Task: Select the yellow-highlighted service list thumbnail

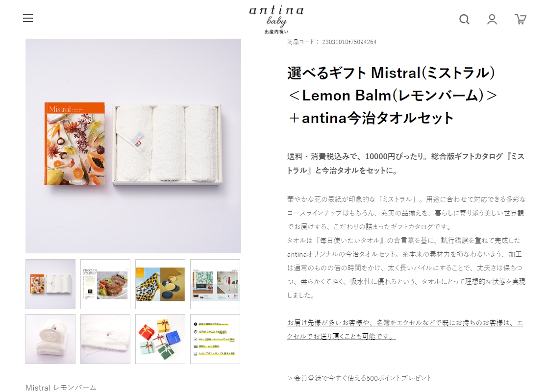Action: (215, 339)
